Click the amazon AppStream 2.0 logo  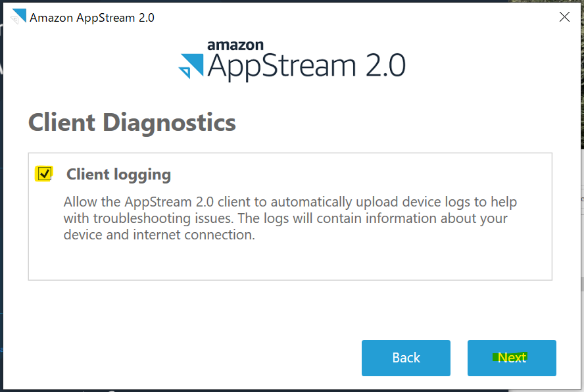(x=293, y=59)
